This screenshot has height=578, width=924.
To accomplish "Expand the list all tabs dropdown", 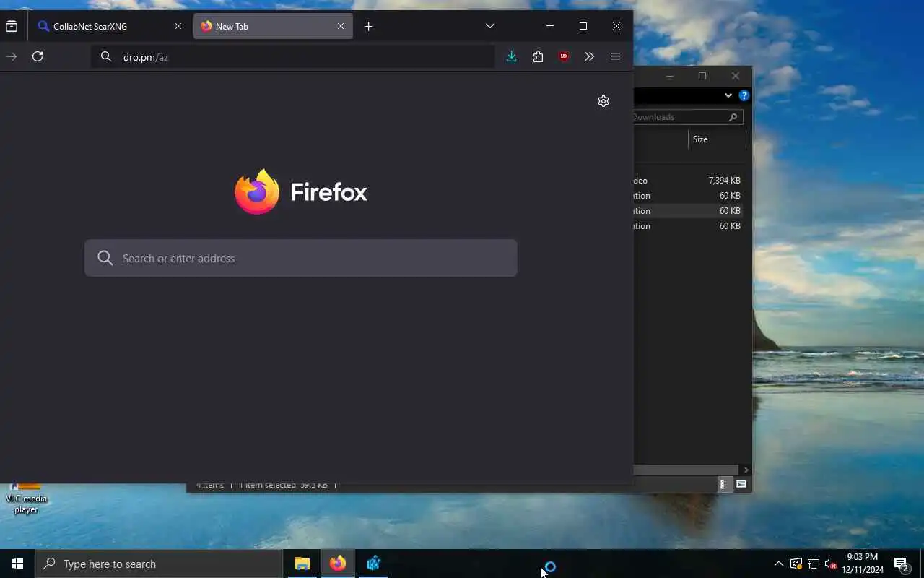I will (x=490, y=26).
